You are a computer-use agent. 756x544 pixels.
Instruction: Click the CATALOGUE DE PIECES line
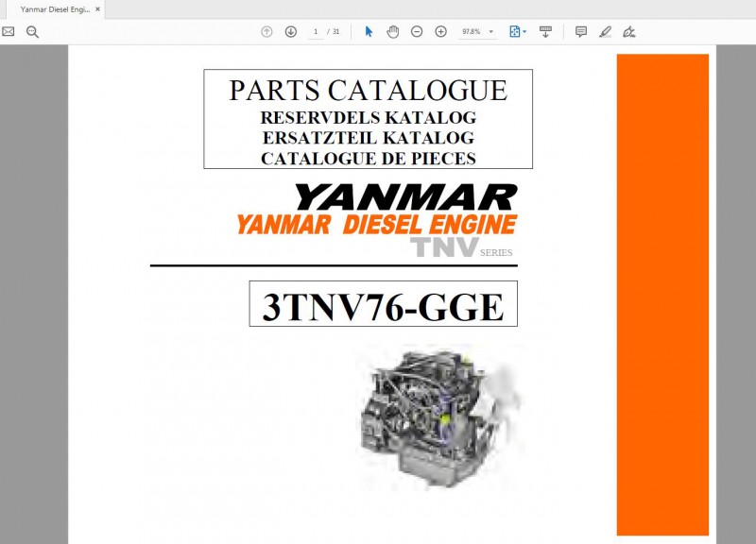point(369,158)
